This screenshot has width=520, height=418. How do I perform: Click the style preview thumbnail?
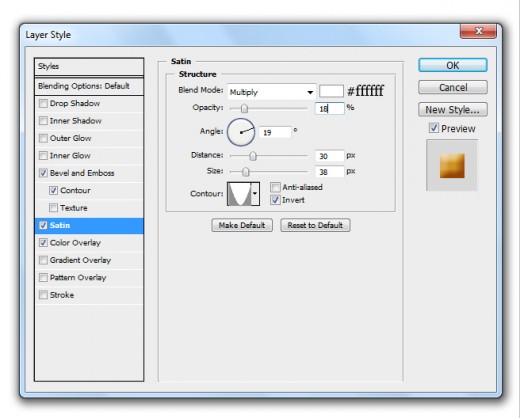coord(452,165)
